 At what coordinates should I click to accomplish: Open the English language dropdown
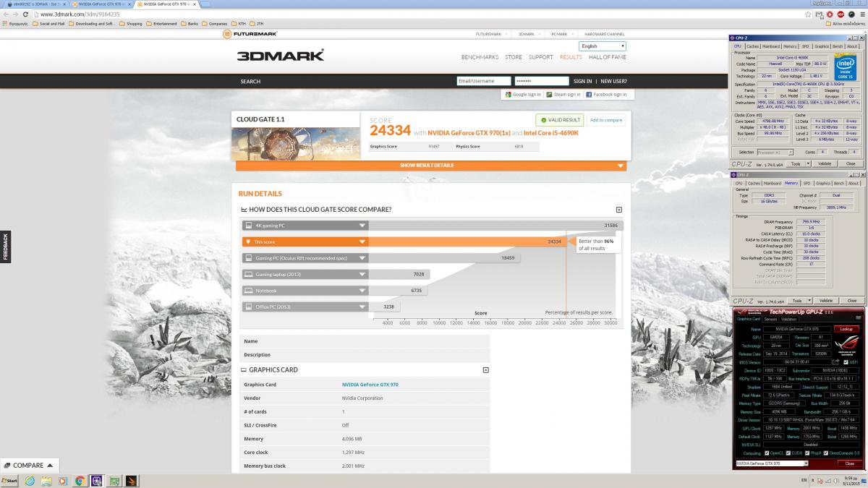click(x=602, y=46)
